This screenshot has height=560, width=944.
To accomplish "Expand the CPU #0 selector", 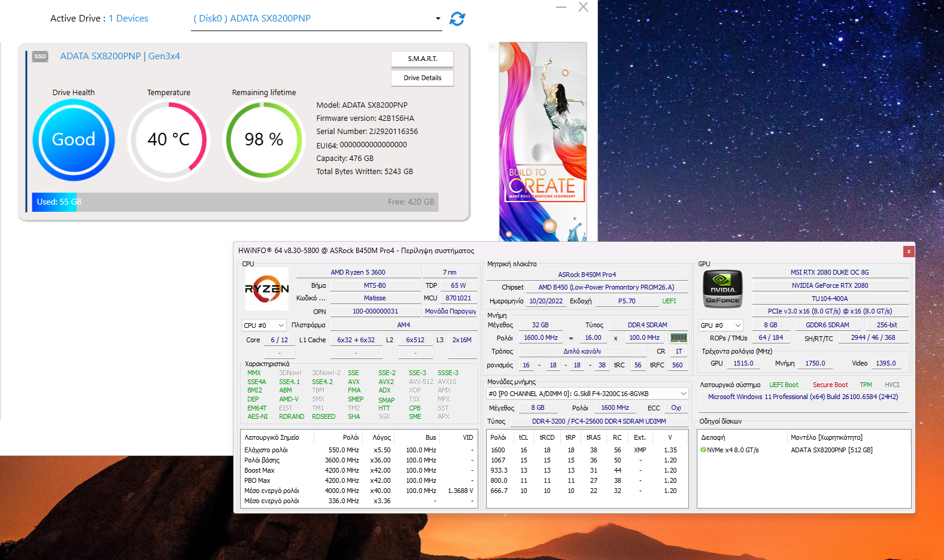I will [x=264, y=325].
